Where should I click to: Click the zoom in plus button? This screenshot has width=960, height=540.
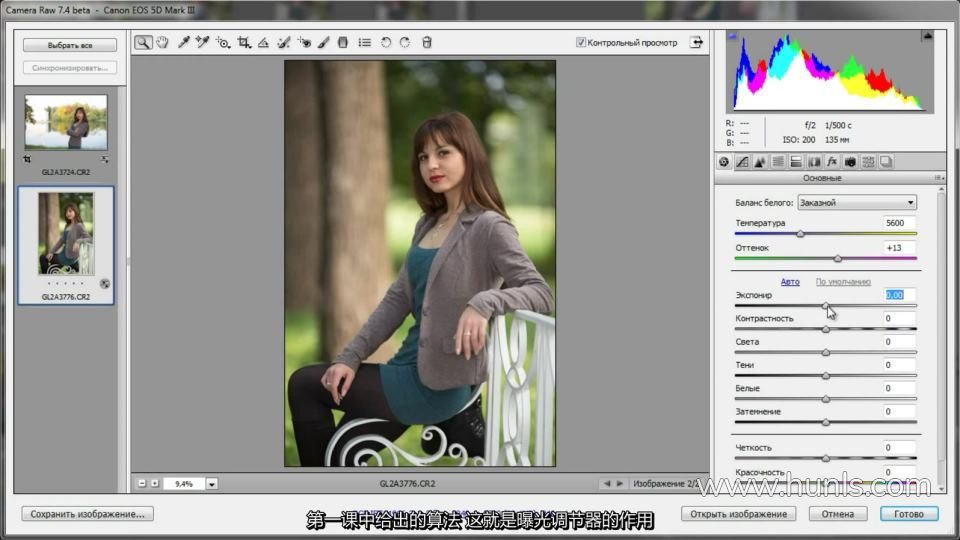[x=155, y=484]
